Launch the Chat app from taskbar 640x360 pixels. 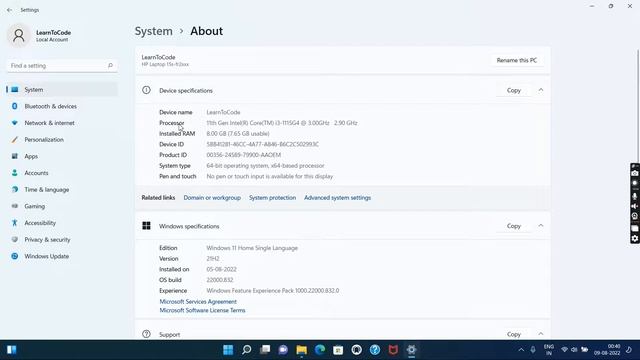point(283,350)
